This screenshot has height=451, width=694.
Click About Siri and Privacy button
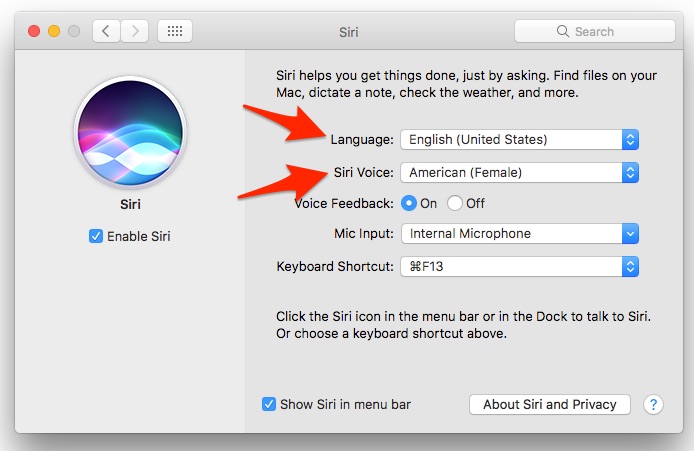[x=549, y=405]
